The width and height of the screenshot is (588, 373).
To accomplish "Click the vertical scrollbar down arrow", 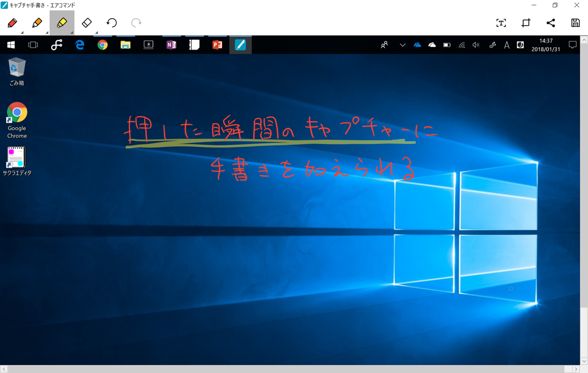I will [x=584, y=361].
